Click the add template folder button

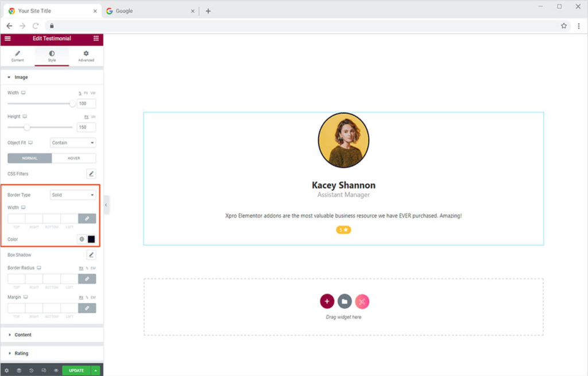[x=345, y=301]
